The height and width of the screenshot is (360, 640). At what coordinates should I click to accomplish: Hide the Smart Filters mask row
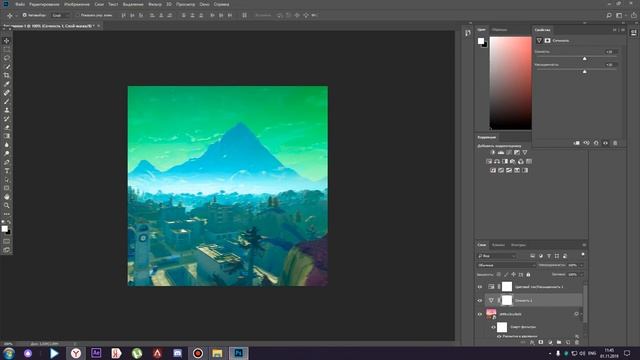493,327
